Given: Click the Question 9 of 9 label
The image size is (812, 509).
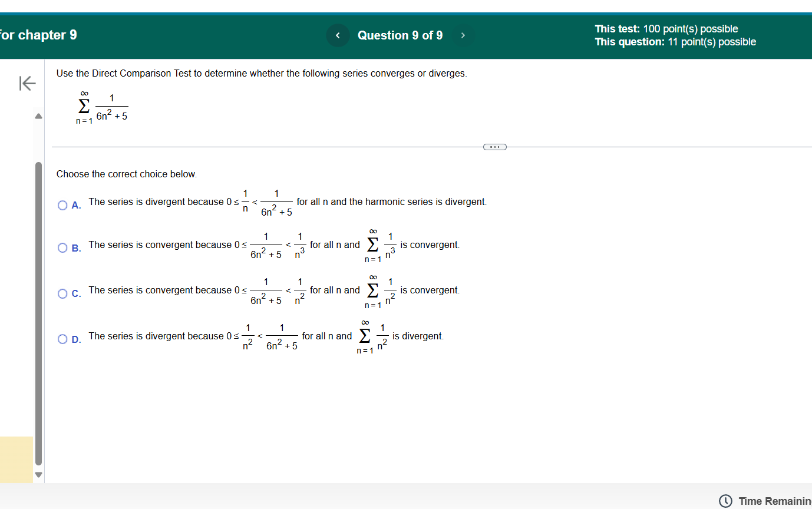Looking at the screenshot, I should (x=400, y=35).
